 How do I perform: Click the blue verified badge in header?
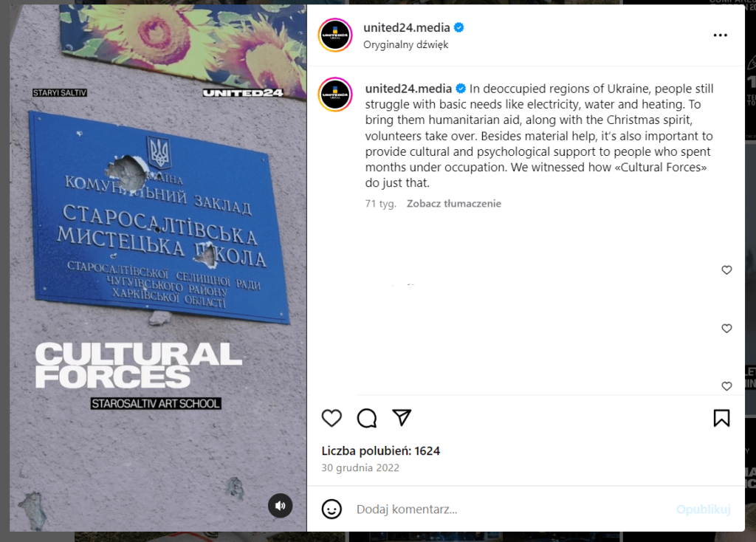point(459,27)
